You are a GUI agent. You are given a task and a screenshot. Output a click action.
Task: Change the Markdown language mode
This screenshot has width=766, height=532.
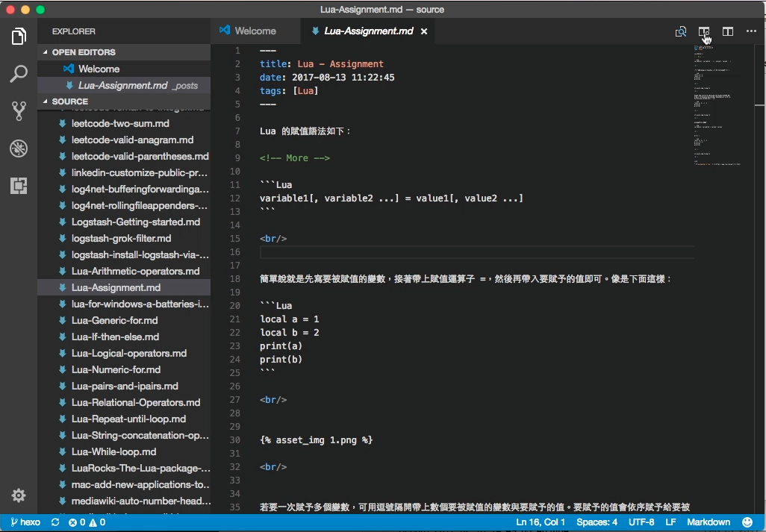click(709, 522)
